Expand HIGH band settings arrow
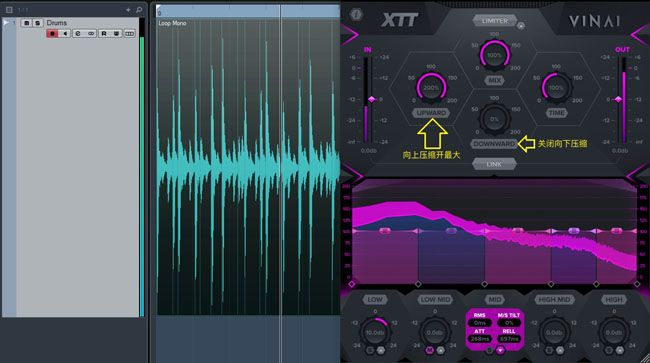This screenshot has height=363, width=650. pyautogui.click(x=619, y=351)
